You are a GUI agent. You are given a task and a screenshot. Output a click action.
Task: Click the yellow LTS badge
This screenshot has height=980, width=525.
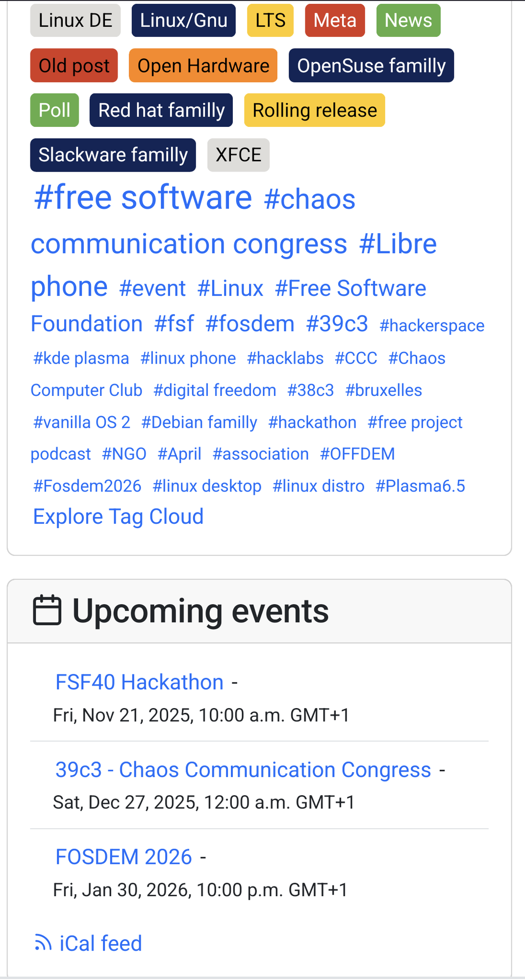click(x=270, y=21)
